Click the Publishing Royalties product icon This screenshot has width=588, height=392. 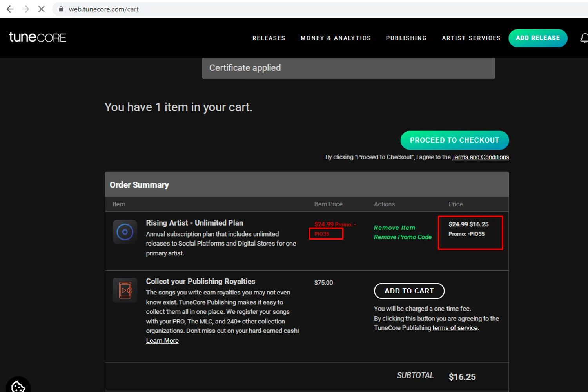click(125, 290)
